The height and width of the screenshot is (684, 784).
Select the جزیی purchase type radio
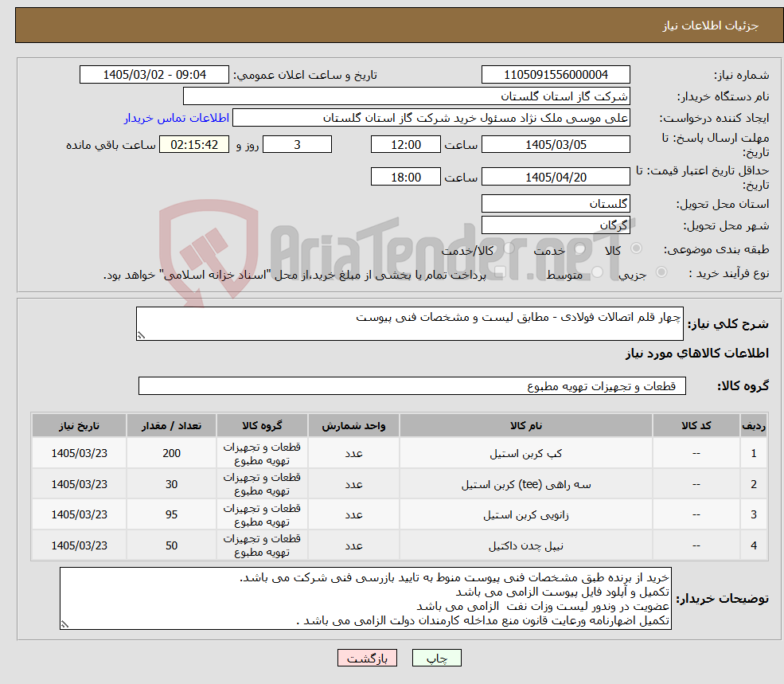(x=661, y=272)
